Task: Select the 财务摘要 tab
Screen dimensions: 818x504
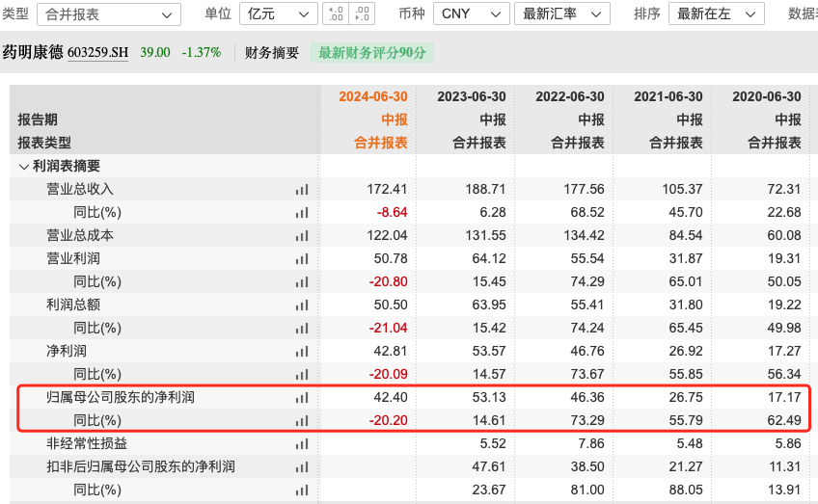Action: (272, 53)
